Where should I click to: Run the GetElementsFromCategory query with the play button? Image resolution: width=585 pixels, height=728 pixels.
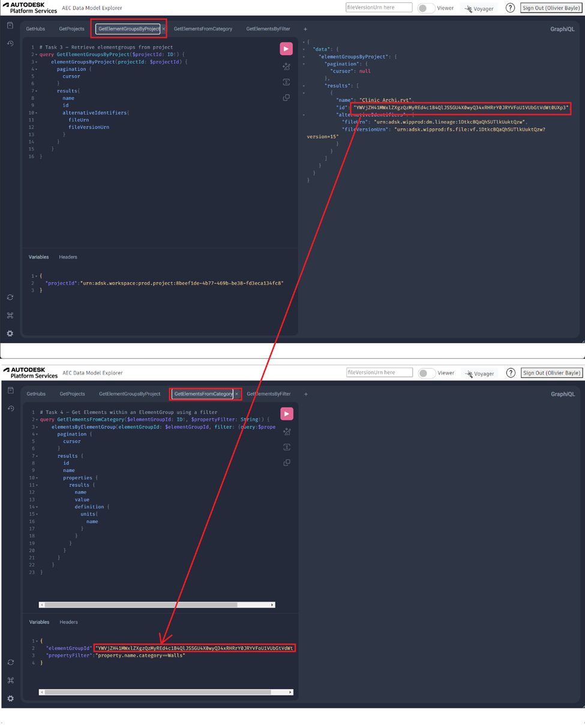287,414
